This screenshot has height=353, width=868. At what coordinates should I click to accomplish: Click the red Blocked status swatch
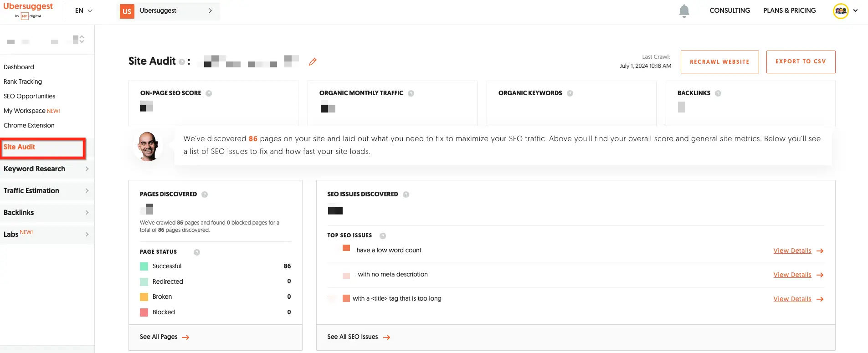click(x=144, y=312)
